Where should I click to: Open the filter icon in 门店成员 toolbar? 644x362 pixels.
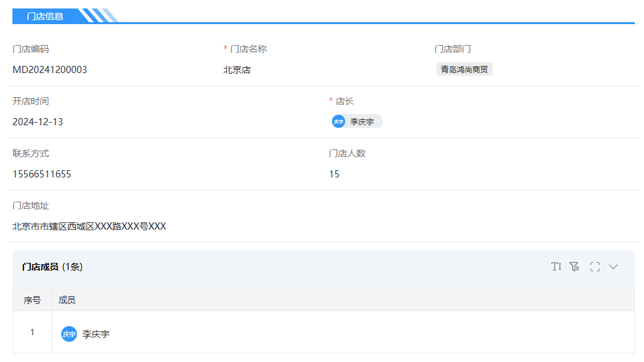[574, 267]
